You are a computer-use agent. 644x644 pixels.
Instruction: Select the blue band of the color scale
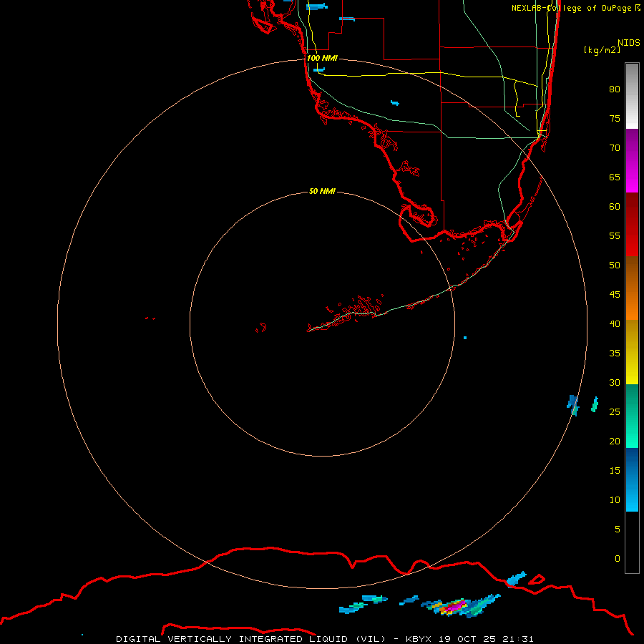tap(632, 479)
